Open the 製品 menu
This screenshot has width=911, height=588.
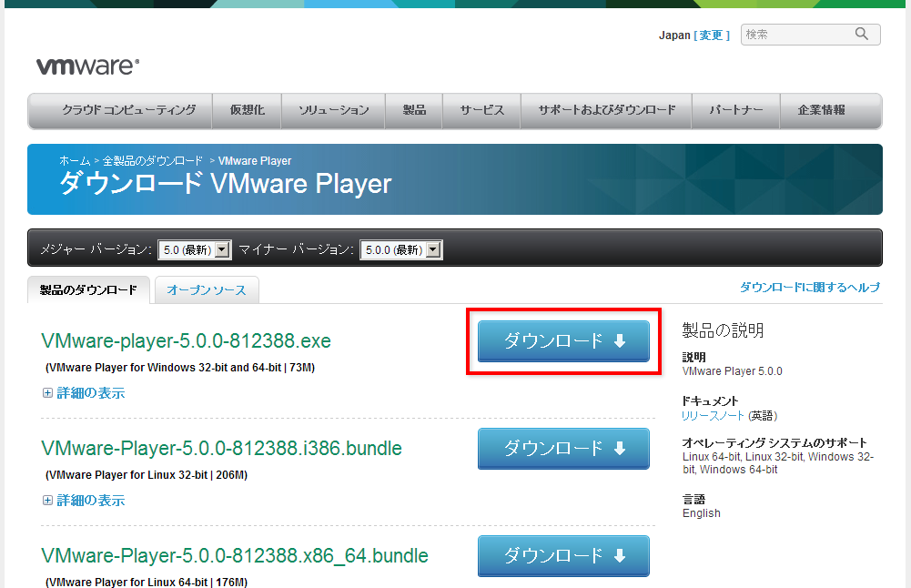pos(414,110)
